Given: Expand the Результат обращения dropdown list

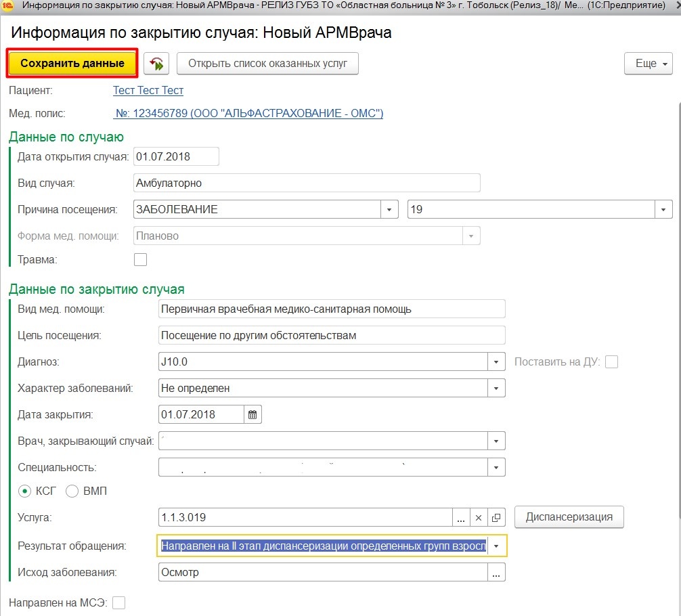Looking at the screenshot, I should coord(497,546).
